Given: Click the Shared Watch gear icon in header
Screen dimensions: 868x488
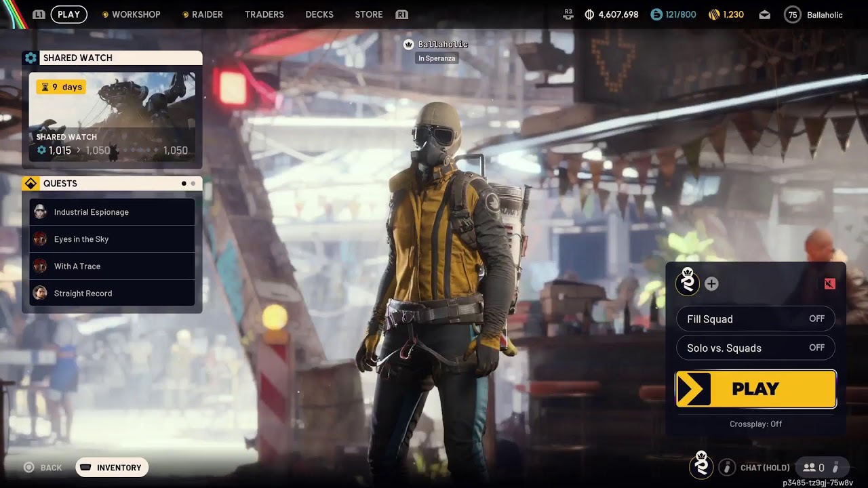Looking at the screenshot, I should [x=31, y=58].
